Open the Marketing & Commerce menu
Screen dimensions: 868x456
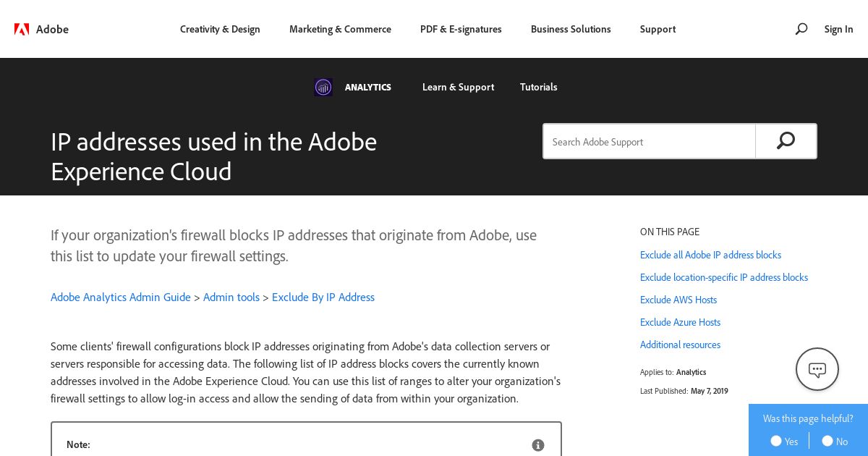coord(340,29)
